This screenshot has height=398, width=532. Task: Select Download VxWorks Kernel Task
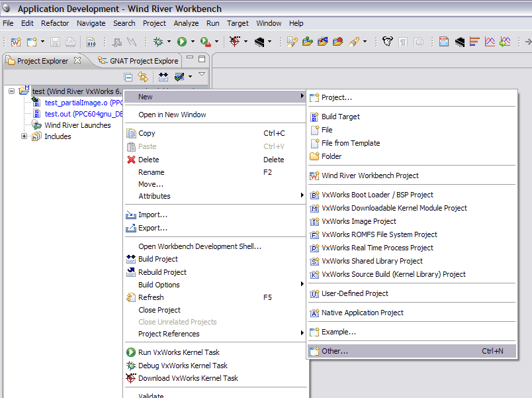pyautogui.click(x=216, y=378)
